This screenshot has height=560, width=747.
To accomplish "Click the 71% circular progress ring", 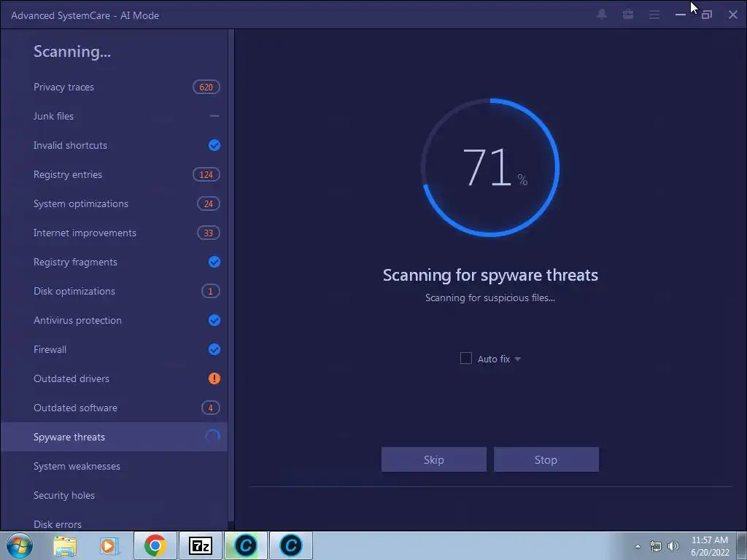I will [x=490, y=167].
